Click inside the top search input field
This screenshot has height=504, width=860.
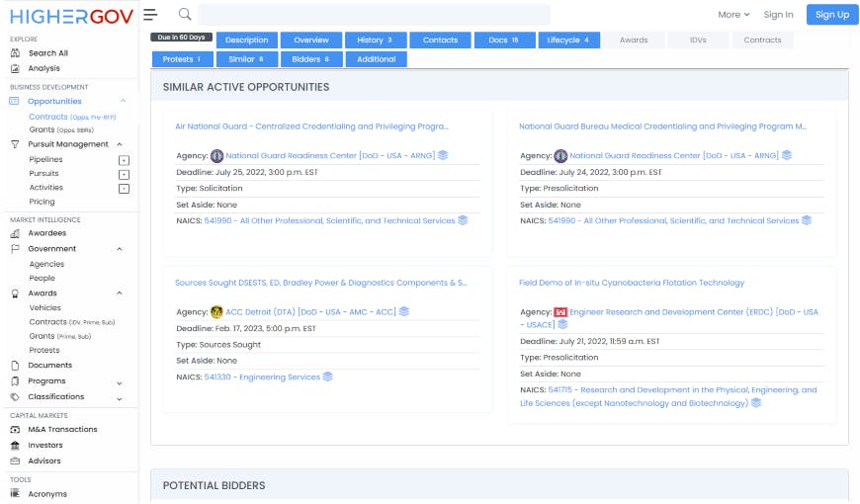(x=374, y=15)
